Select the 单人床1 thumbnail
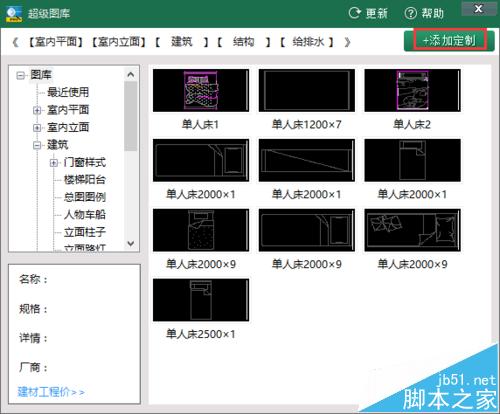The width and height of the screenshot is (500, 414). 201,90
